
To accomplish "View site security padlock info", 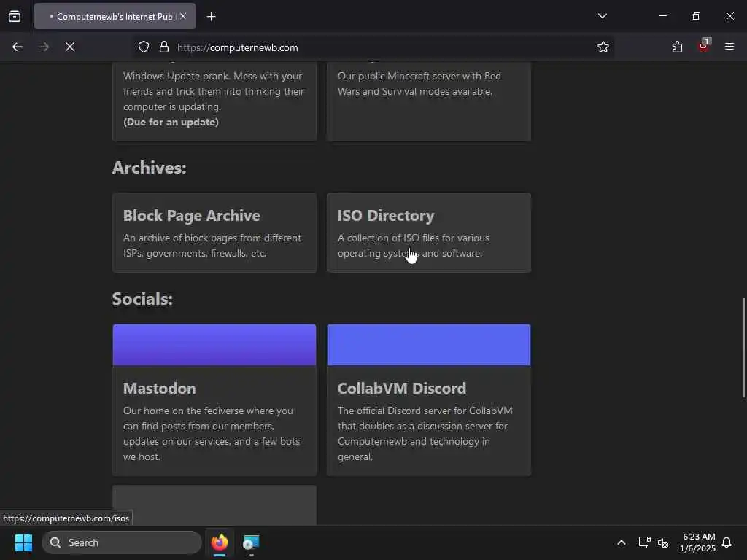I will (x=164, y=47).
